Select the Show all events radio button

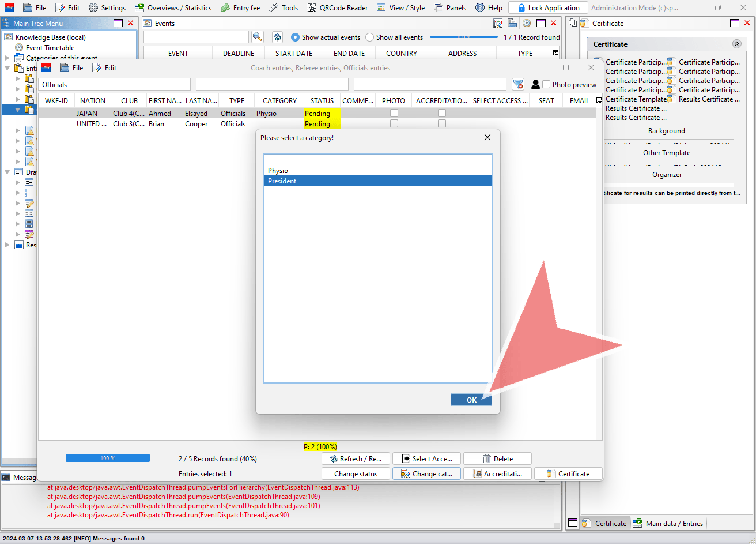pos(370,37)
